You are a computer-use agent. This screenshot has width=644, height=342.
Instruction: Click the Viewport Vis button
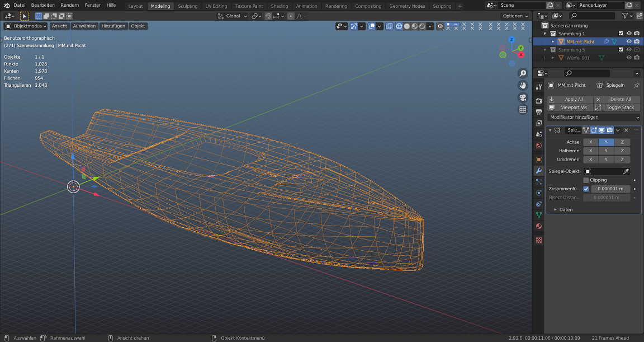(x=570, y=107)
